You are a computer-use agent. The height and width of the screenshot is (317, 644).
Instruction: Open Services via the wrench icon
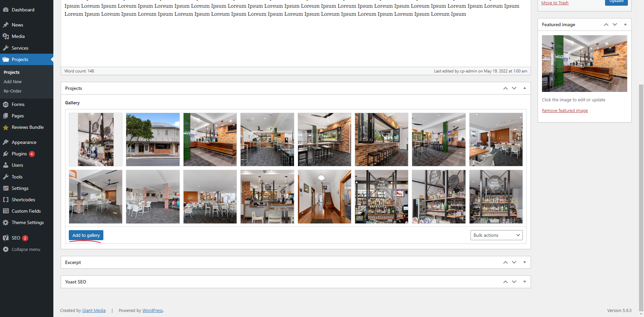coord(6,48)
